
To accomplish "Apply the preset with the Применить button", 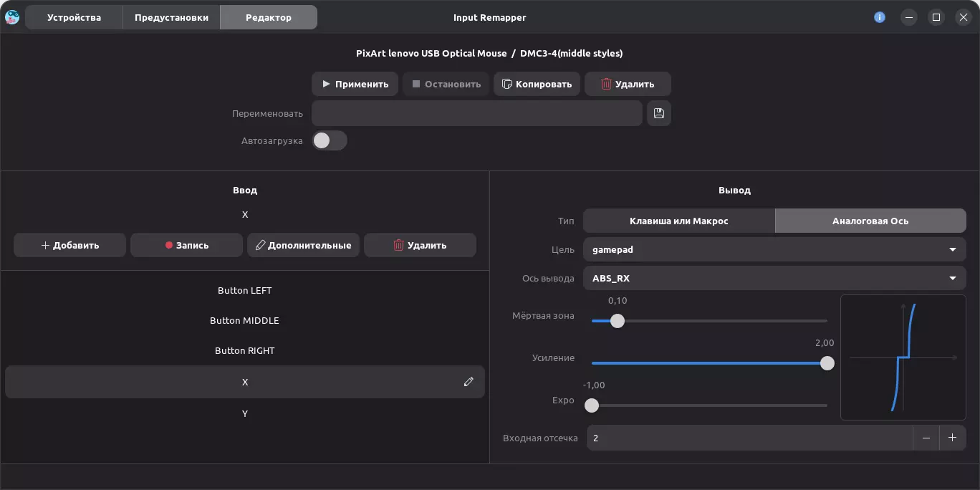I will (355, 84).
